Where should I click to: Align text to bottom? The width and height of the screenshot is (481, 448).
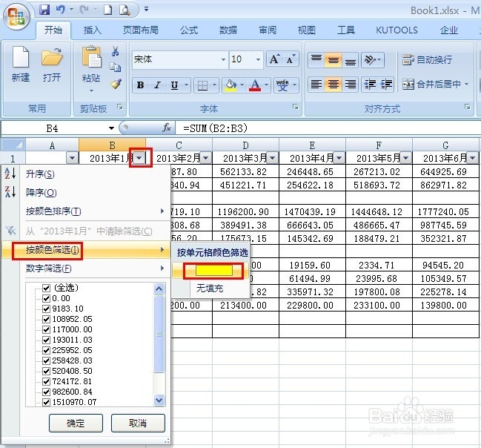click(x=350, y=60)
